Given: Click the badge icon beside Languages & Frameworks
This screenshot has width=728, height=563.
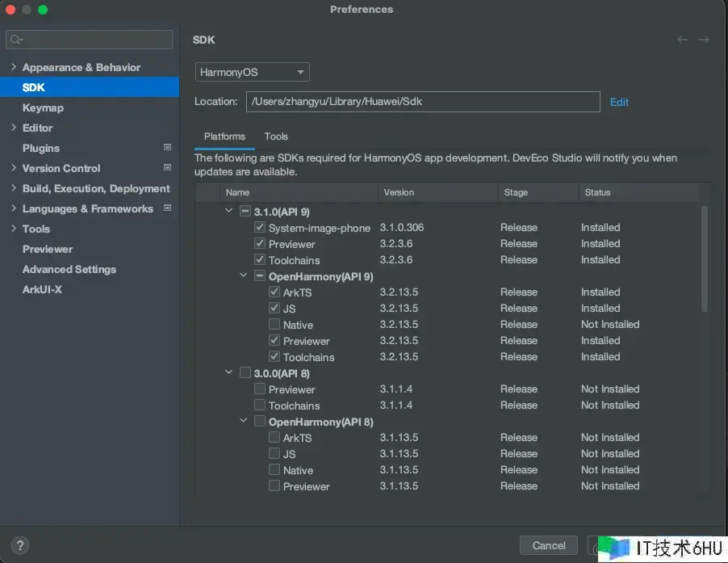Looking at the screenshot, I should click(168, 208).
